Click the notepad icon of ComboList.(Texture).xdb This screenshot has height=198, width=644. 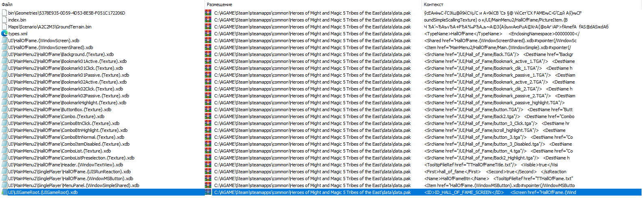point(4,151)
